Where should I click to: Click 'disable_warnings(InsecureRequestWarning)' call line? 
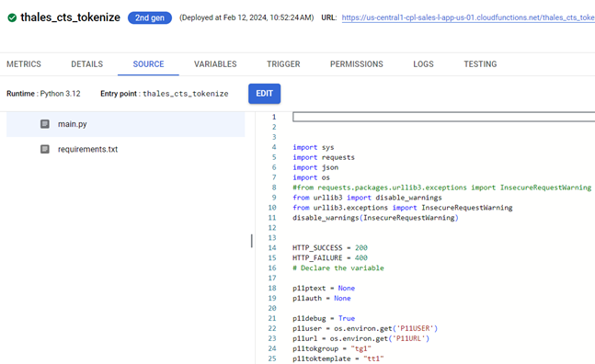375,218
